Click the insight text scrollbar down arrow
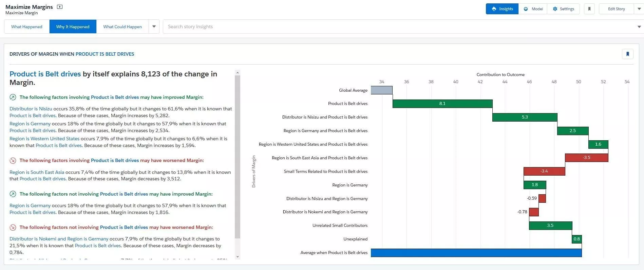 click(x=238, y=257)
